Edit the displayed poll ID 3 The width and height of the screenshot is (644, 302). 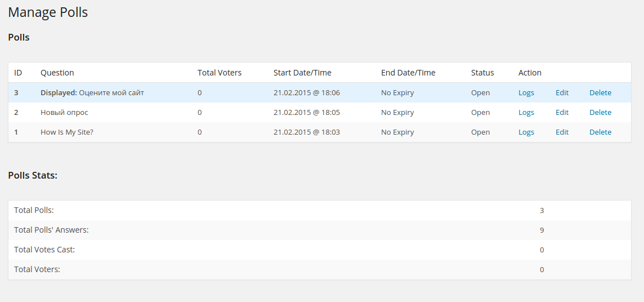point(562,93)
